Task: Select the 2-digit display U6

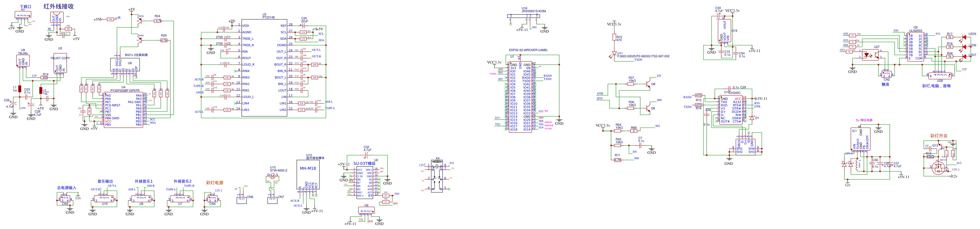Action: click(125, 64)
